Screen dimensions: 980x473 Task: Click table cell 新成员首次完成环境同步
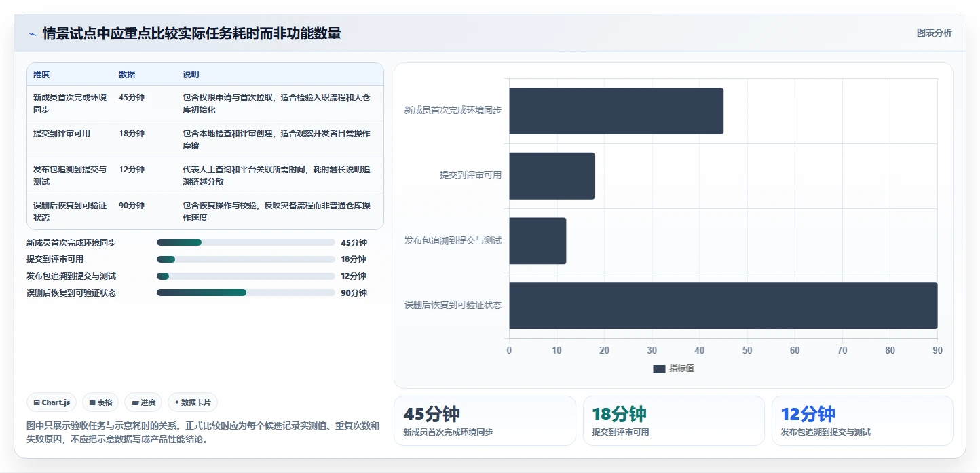coord(70,103)
